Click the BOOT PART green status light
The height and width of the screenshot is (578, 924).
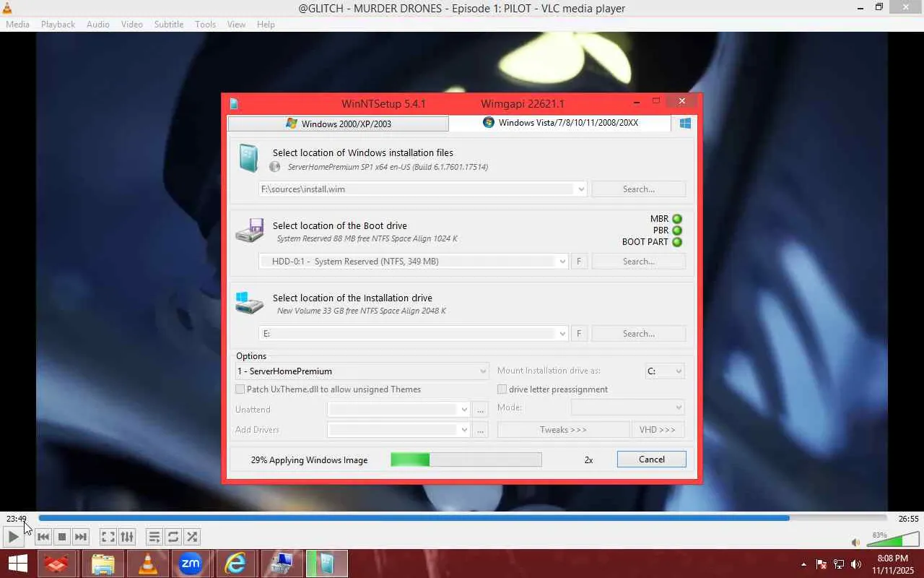click(x=677, y=242)
